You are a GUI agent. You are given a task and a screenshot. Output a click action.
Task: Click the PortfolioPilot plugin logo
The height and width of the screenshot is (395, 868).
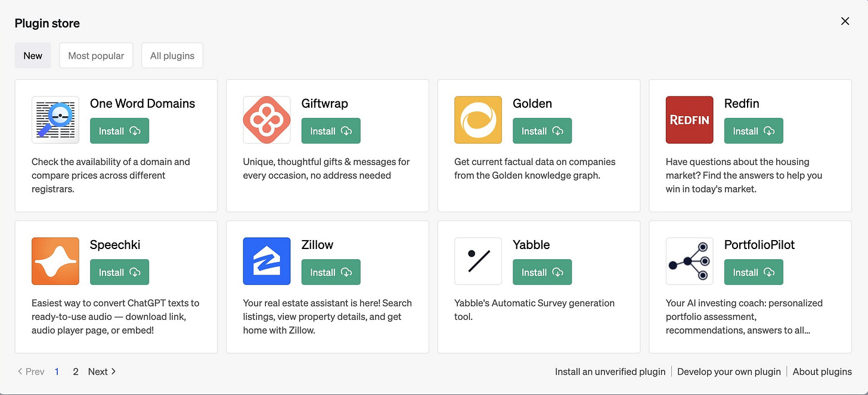tap(690, 261)
